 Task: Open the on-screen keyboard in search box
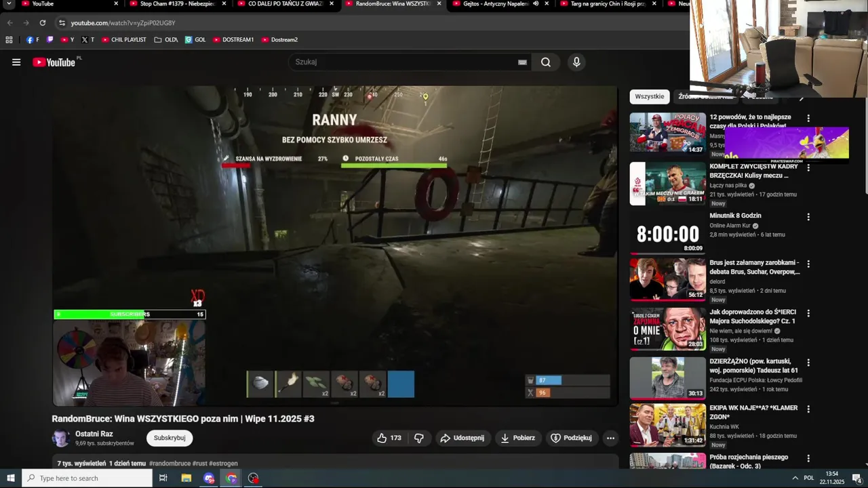click(x=522, y=62)
